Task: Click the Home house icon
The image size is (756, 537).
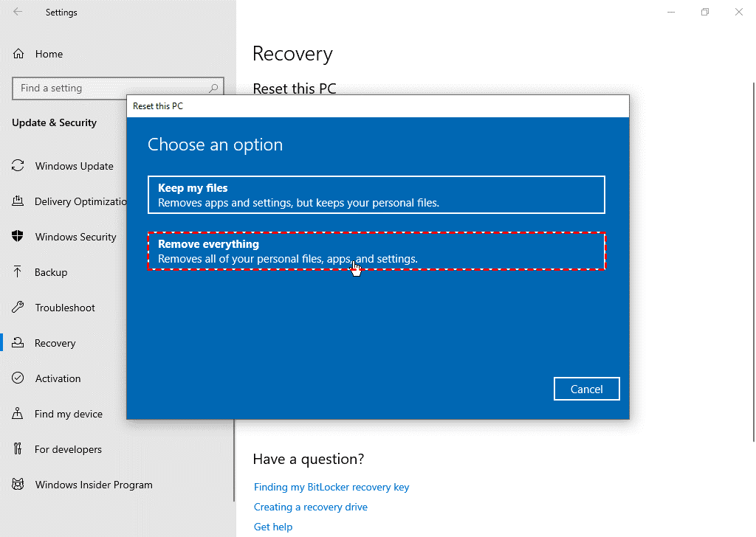Action: click(18, 54)
